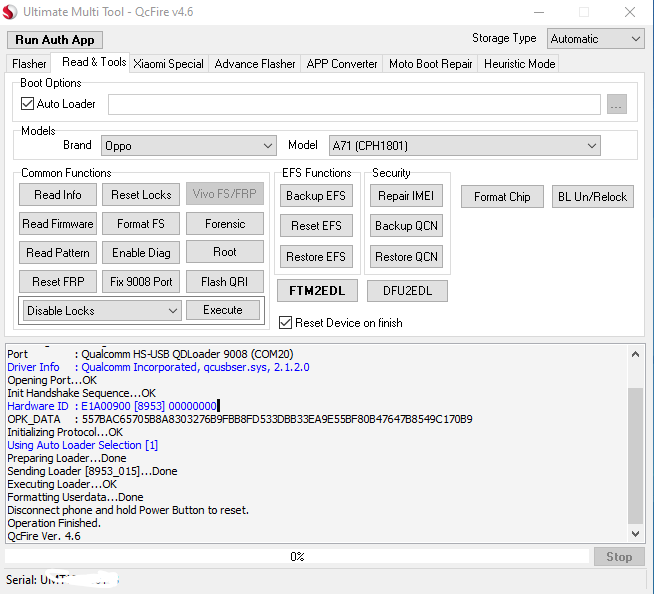Open the Moto Boot Repair tab
The image size is (654, 594).
click(x=430, y=64)
